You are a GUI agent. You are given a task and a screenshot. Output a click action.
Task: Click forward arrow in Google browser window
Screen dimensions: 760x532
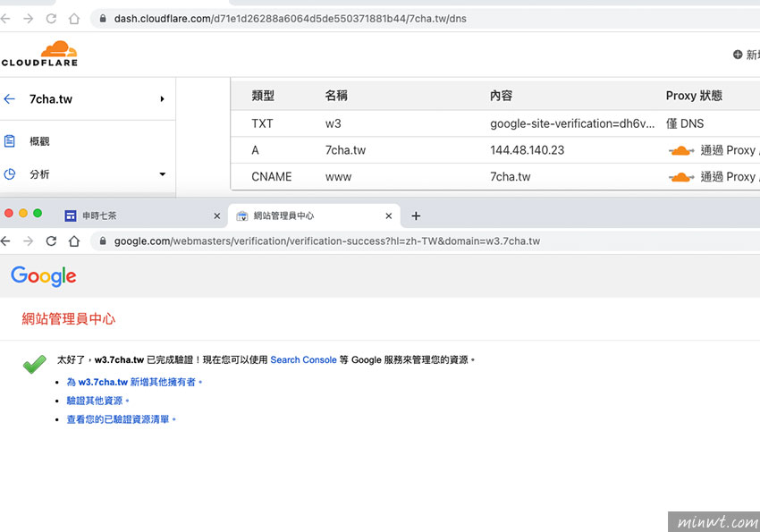(x=28, y=241)
